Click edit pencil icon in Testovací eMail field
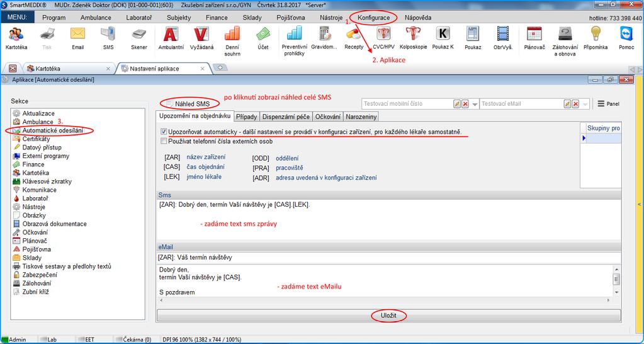Image resolution: width=644 pixels, height=344 pixels. [x=567, y=104]
